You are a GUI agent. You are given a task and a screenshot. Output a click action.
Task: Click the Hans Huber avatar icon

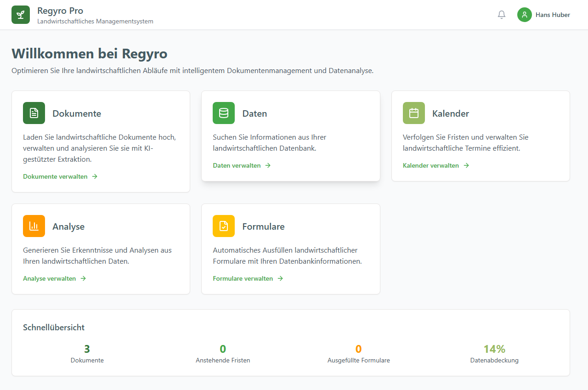(x=524, y=15)
